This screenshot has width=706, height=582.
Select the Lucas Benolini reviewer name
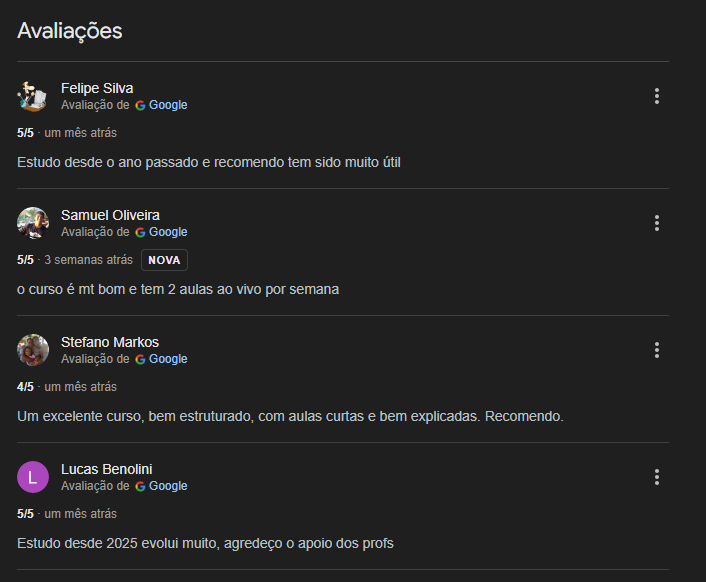[x=107, y=469]
